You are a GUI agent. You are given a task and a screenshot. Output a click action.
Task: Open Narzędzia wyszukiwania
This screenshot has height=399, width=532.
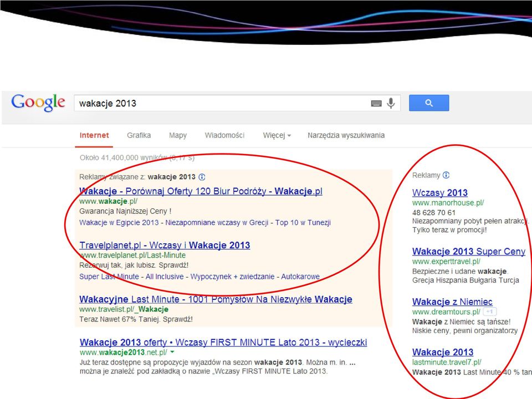(x=346, y=135)
